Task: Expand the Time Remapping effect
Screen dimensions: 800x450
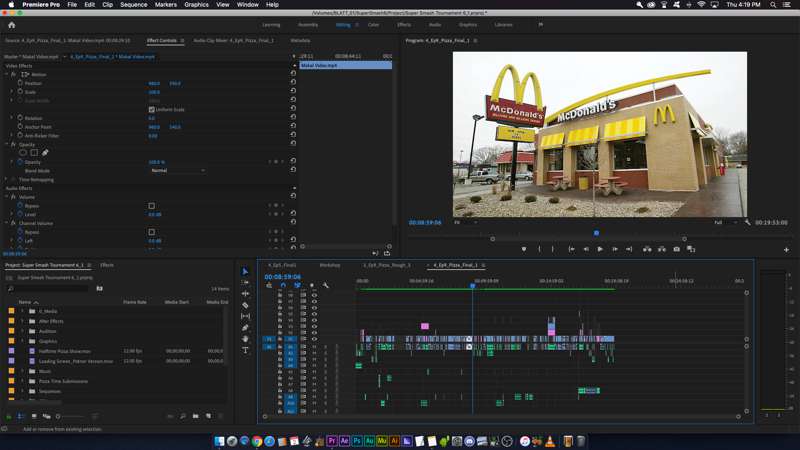Action: (7, 180)
